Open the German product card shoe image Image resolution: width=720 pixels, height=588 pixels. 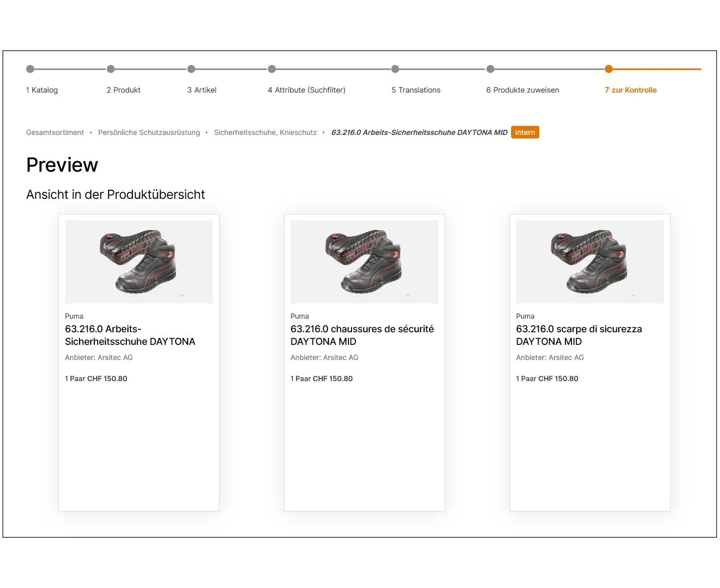pyautogui.click(x=139, y=262)
